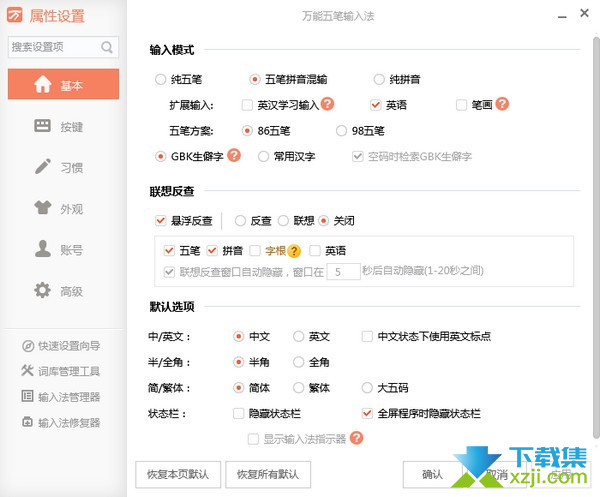
Task: Select 全角 option
Action: pyautogui.click(x=298, y=362)
